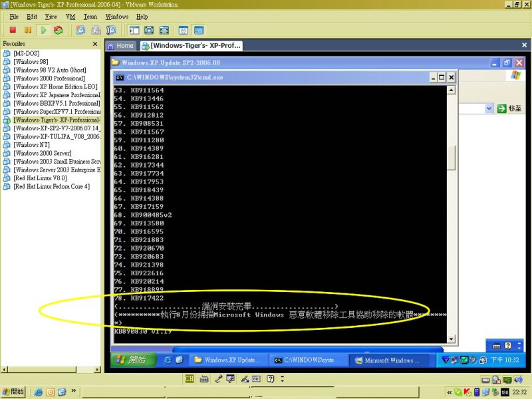Image resolution: width=532 pixels, height=399 pixels.
Task: Open the Windows menu
Action: click(x=117, y=17)
